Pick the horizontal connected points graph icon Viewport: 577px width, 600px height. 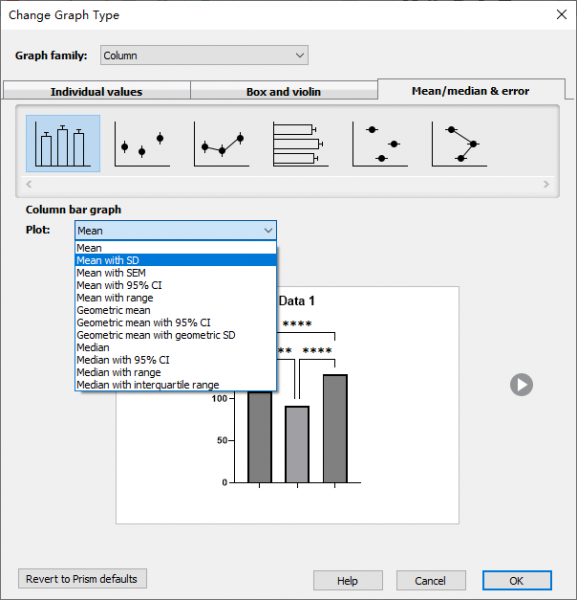(x=459, y=144)
